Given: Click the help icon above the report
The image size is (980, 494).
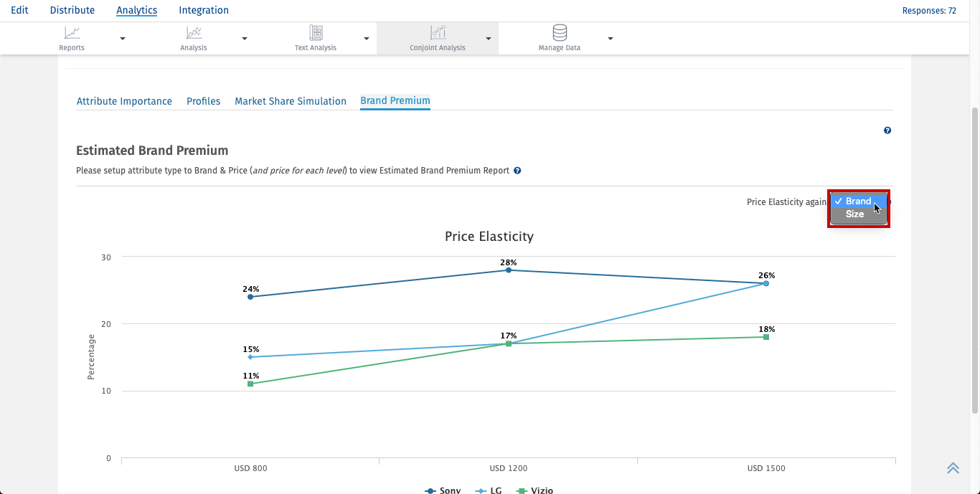Looking at the screenshot, I should tap(887, 130).
